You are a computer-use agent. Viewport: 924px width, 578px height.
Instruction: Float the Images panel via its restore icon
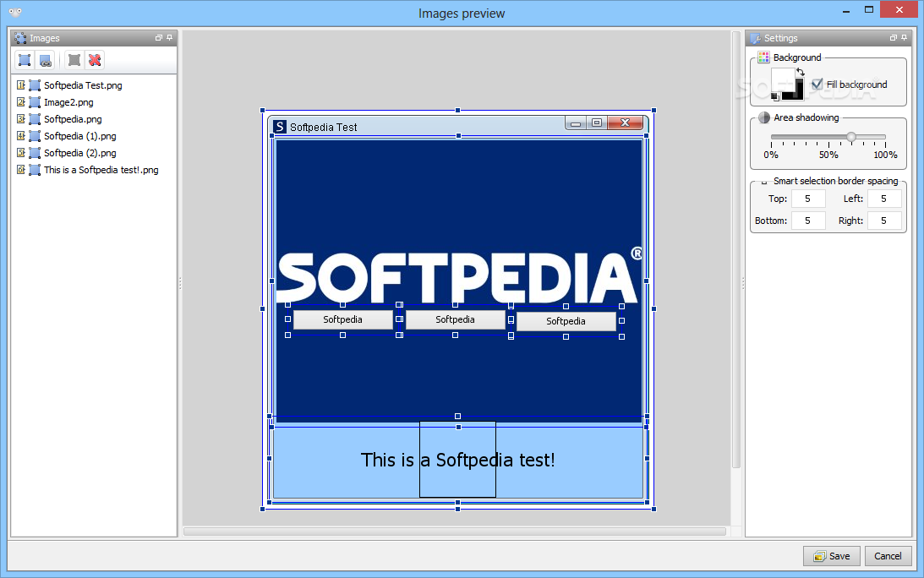159,38
